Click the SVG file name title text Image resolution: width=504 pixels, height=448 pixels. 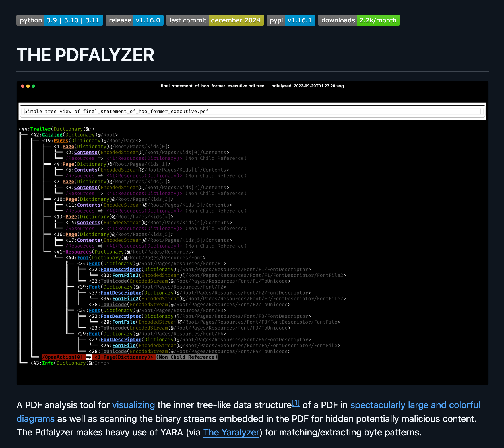pos(252,86)
